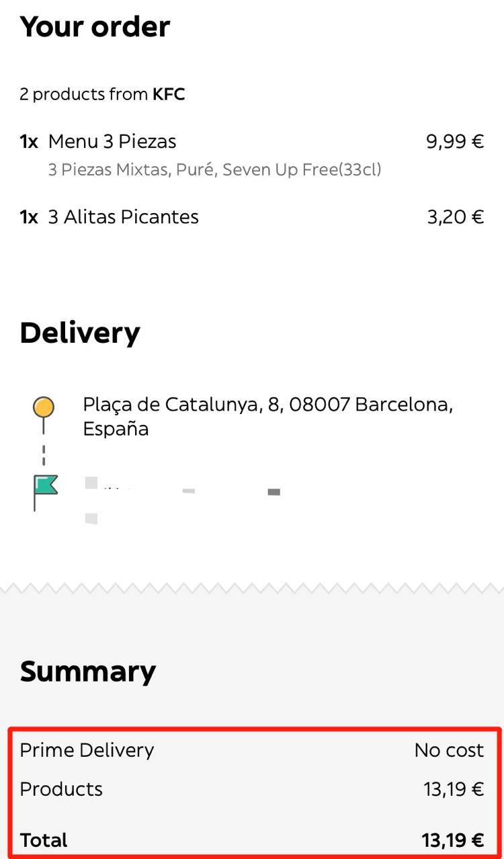
Task: Select the Menu 3 Piezas item
Action: [112, 142]
